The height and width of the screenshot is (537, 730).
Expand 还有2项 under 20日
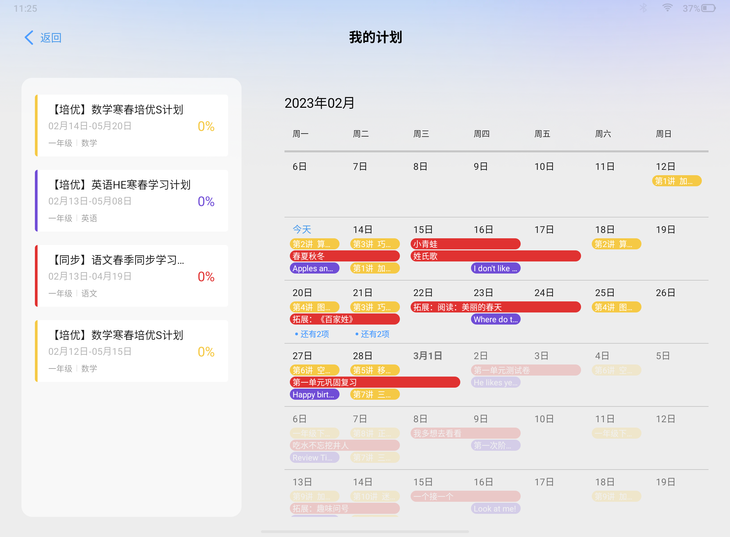tap(312, 334)
